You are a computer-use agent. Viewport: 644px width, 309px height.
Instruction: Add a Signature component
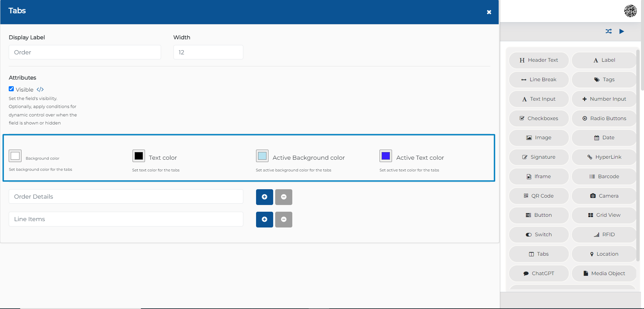[539, 157]
